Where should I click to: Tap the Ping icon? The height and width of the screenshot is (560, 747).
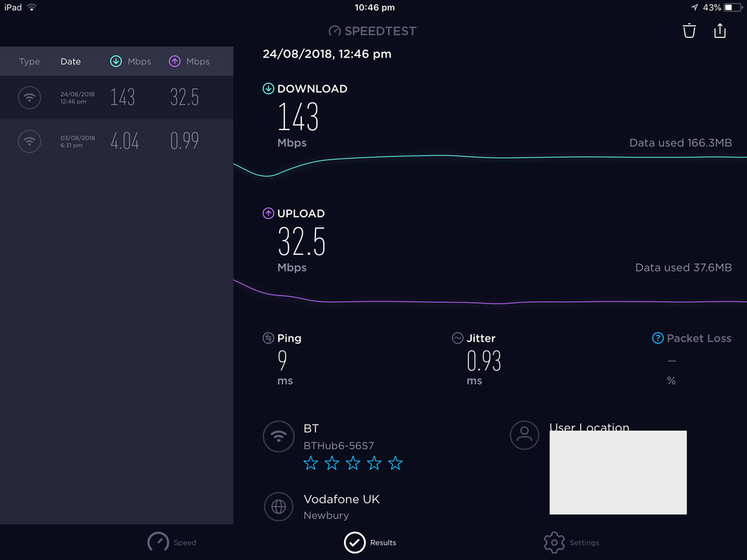(x=268, y=338)
